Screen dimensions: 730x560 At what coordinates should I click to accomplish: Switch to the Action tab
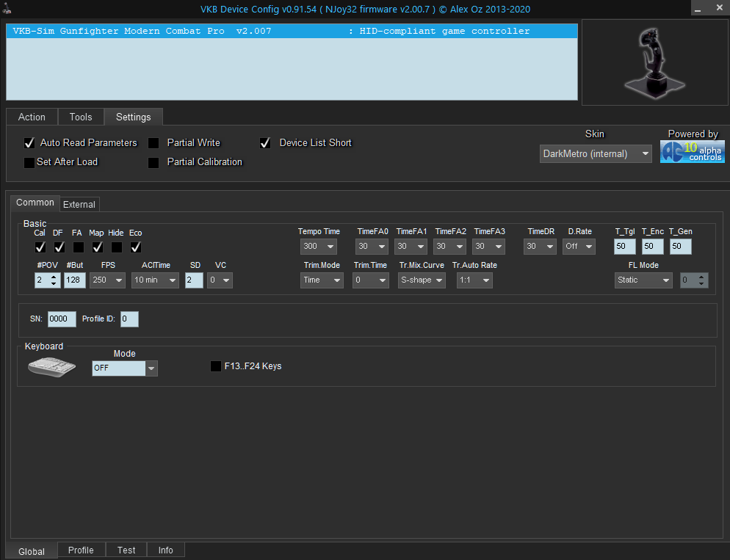pyautogui.click(x=32, y=117)
